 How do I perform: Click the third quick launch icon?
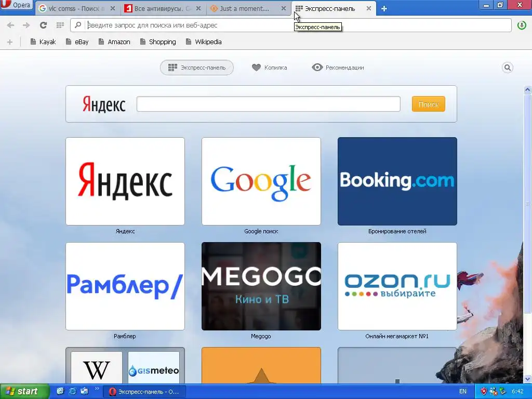click(84, 391)
